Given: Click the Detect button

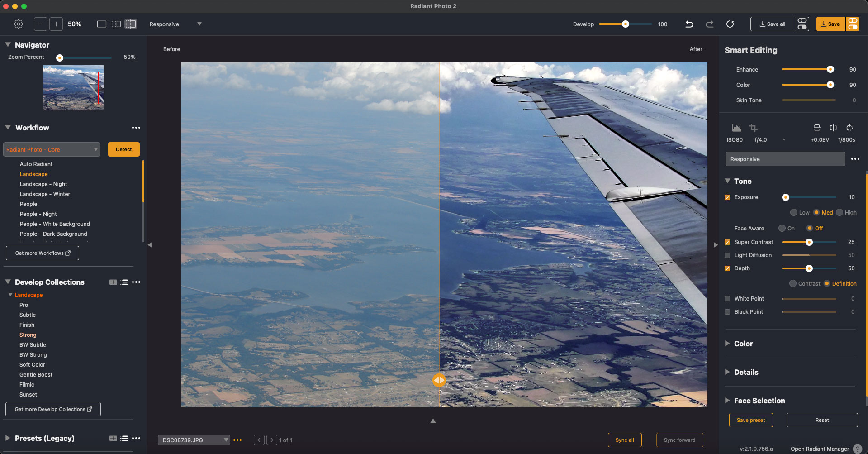Looking at the screenshot, I should tap(123, 149).
